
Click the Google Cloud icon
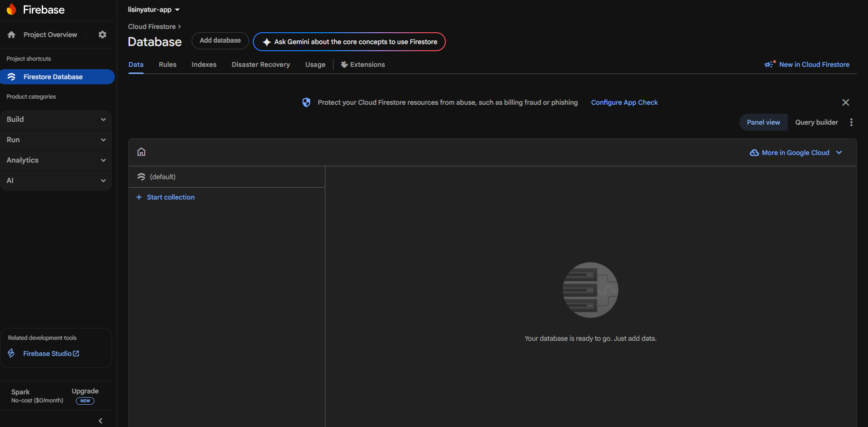(x=754, y=153)
